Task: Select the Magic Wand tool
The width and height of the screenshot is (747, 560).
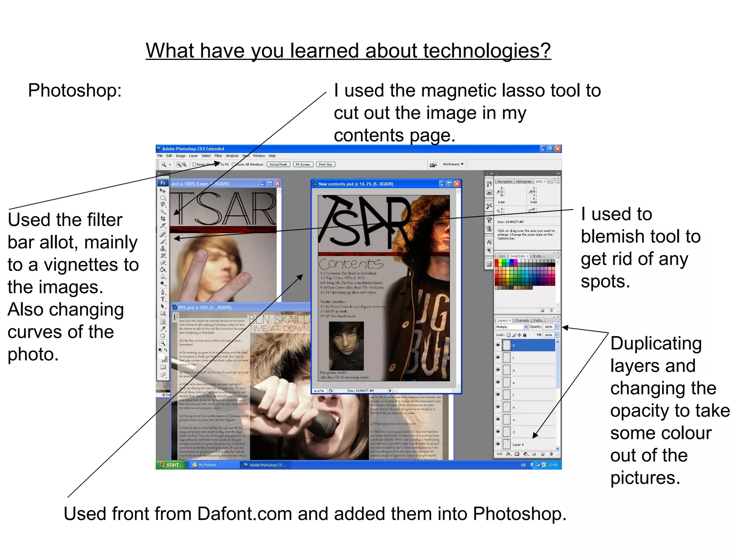Action: click(163, 212)
